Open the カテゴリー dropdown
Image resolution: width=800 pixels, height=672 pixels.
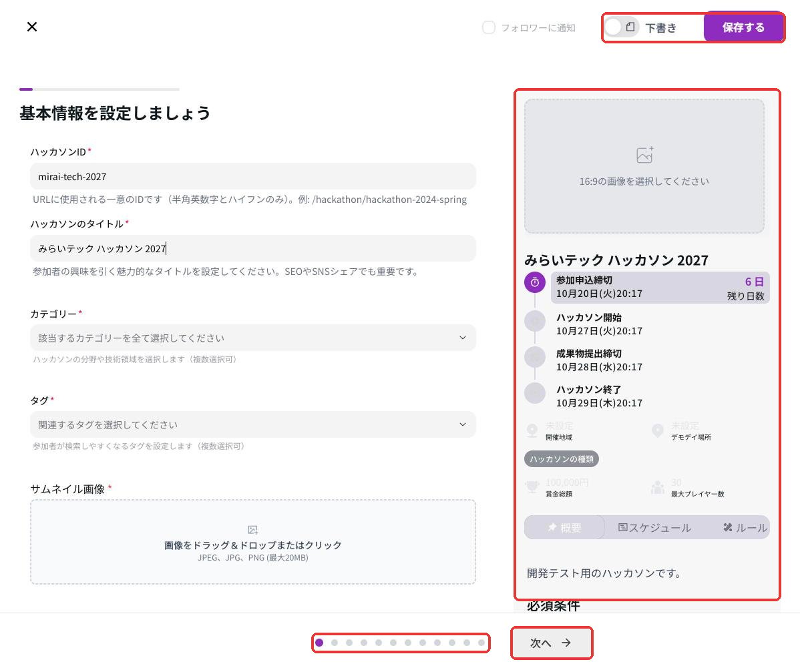(x=253, y=338)
